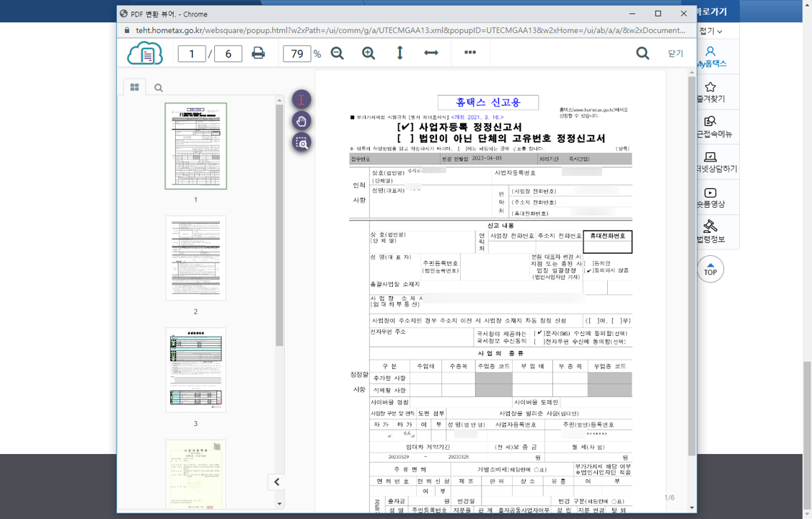Click the 사업자등록 정정신고서 heading
This screenshot has width=812, height=519.
click(470, 127)
